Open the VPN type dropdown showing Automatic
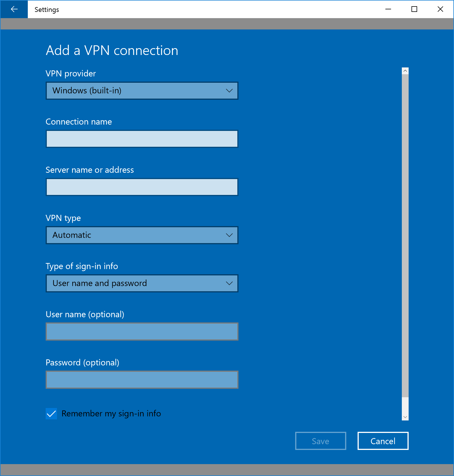454x476 pixels. click(142, 235)
